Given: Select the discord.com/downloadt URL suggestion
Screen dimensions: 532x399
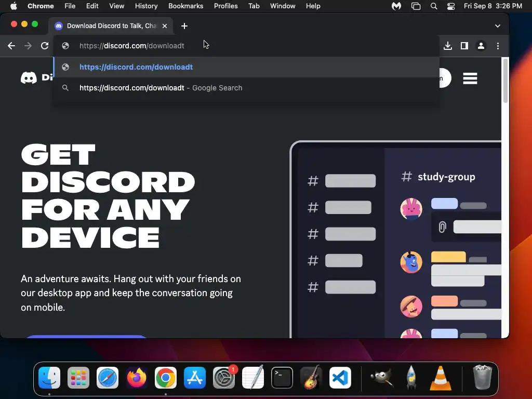Looking at the screenshot, I should click(x=246, y=67).
